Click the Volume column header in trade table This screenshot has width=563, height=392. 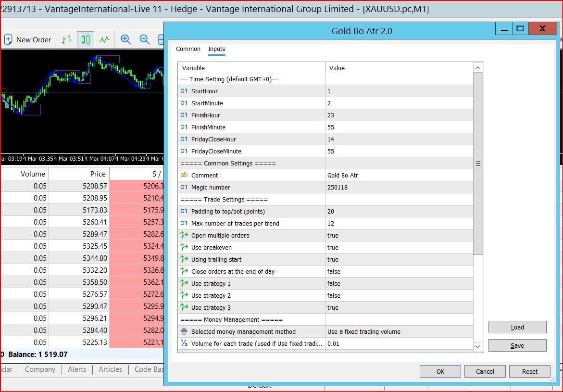25,174
